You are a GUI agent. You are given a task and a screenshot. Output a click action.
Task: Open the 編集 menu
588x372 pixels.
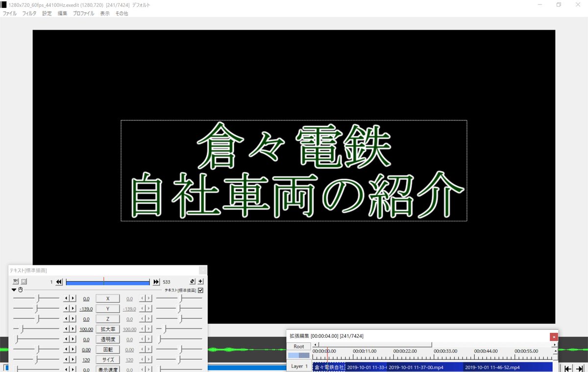(62, 14)
